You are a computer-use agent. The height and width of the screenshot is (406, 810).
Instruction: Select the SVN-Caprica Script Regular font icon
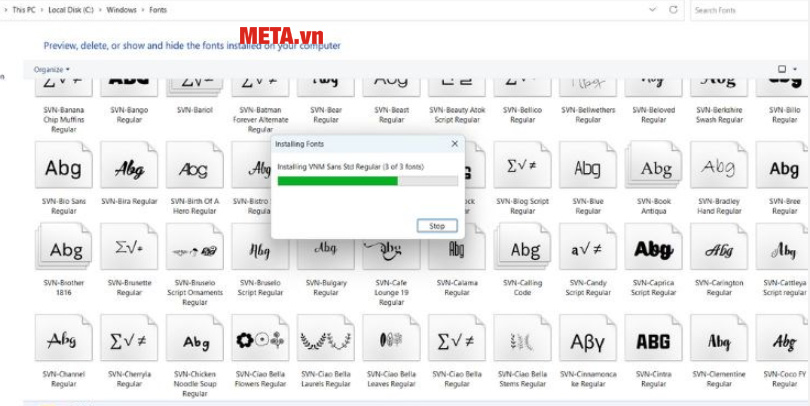click(x=653, y=246)
